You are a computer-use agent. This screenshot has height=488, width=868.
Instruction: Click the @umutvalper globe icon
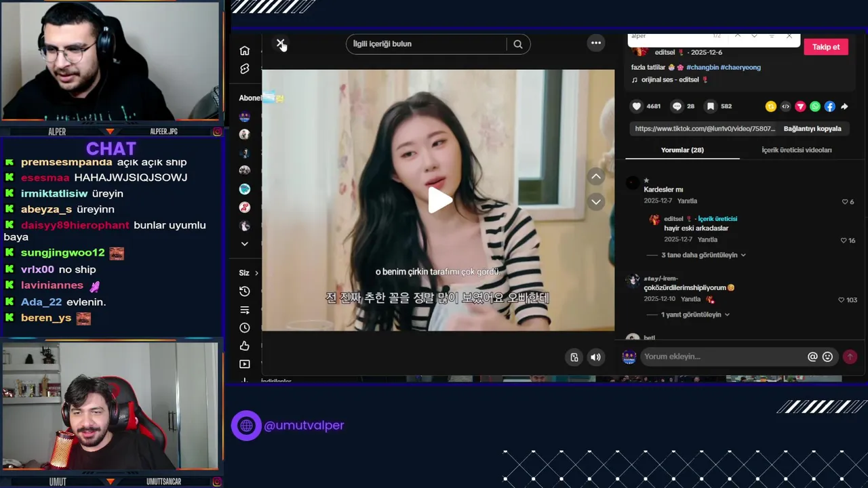click(x=246, y=426)
